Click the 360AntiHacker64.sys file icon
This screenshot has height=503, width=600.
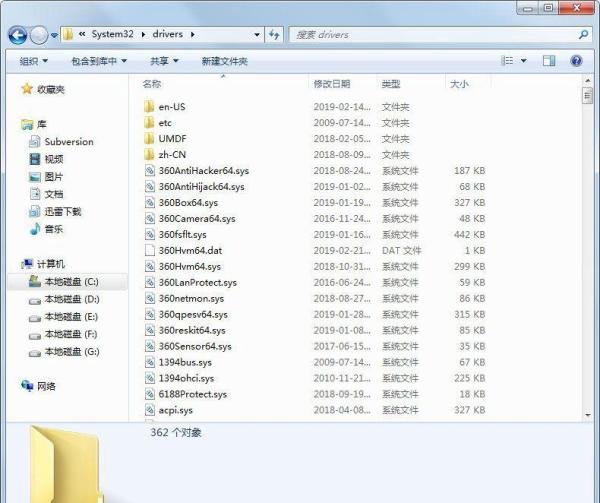pos(150,171)
